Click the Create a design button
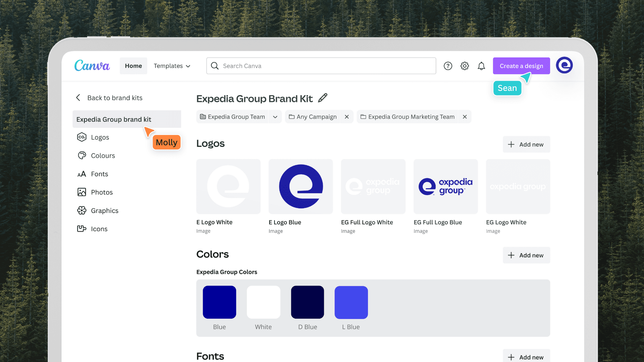 point(521,66)
